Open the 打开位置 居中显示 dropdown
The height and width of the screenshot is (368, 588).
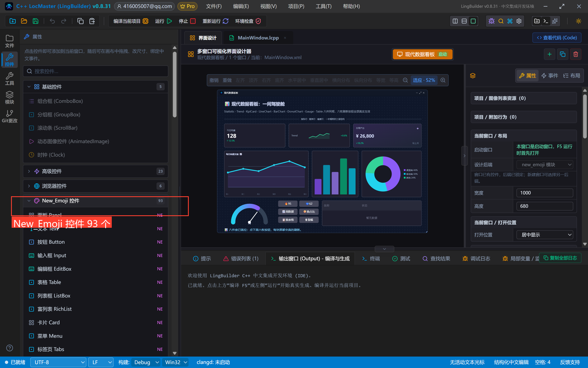point(544,235)
